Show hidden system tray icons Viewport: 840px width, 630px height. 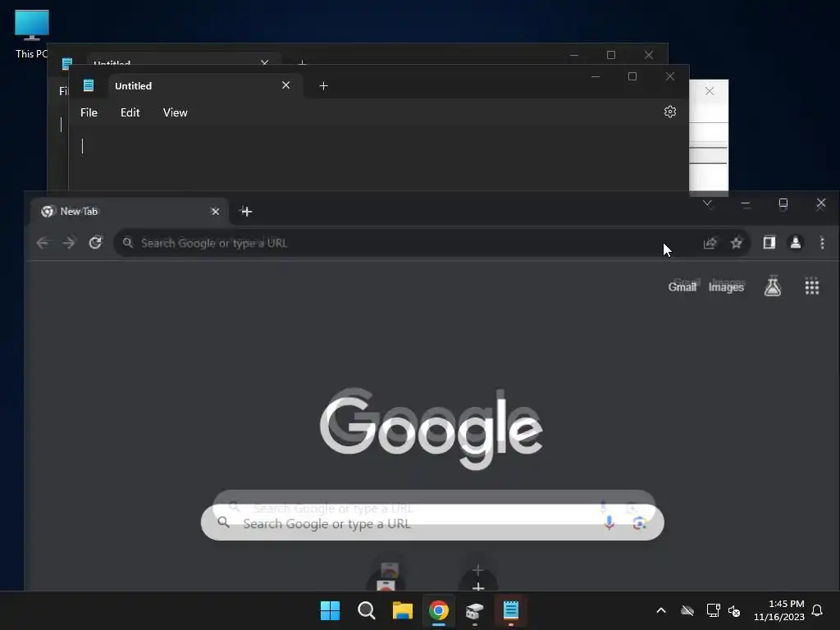pos(661,610)
